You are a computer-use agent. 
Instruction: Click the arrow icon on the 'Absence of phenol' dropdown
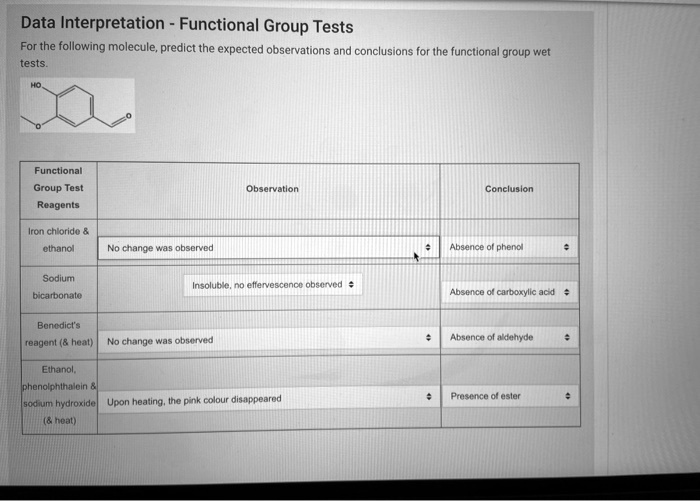pyautogui.click(x=566, y=247)
